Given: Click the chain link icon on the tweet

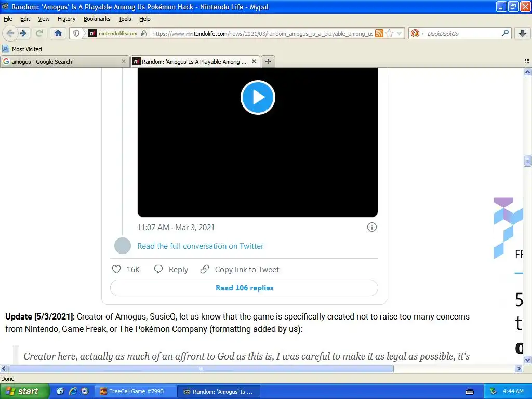Looking at the screenshot, I should 205,270.
